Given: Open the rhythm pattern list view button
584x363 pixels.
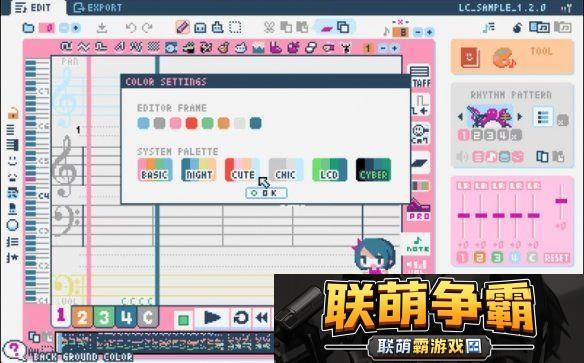Looking at the screenshot, I should pos(543,118).
